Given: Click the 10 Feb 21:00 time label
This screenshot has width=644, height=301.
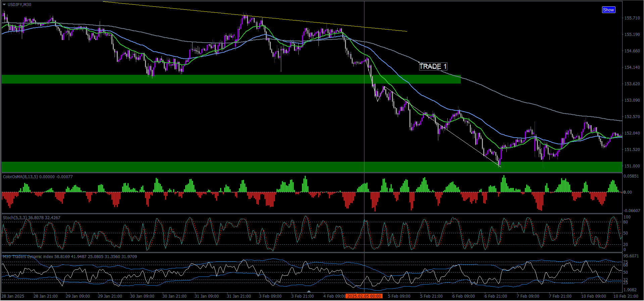Looking at the screenshot, I should [x=626, y=296].
